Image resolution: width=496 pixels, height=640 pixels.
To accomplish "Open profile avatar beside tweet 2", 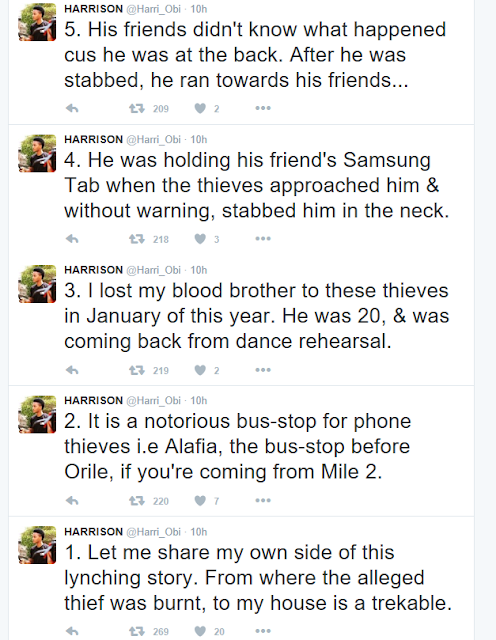I will [x=37, y=414].
